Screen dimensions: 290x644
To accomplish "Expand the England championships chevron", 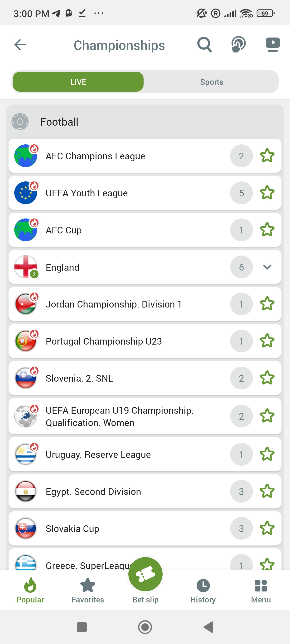I will 267,267.
